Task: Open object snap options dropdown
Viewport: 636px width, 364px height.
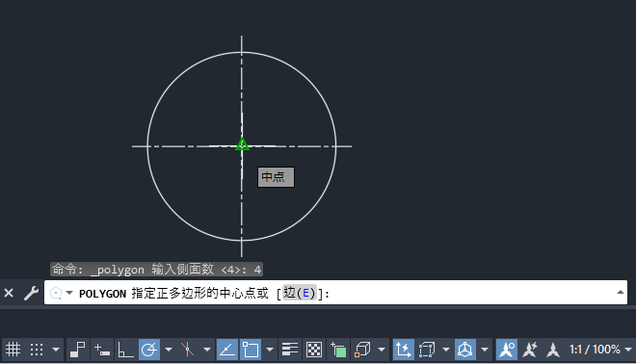Action: 269,349
